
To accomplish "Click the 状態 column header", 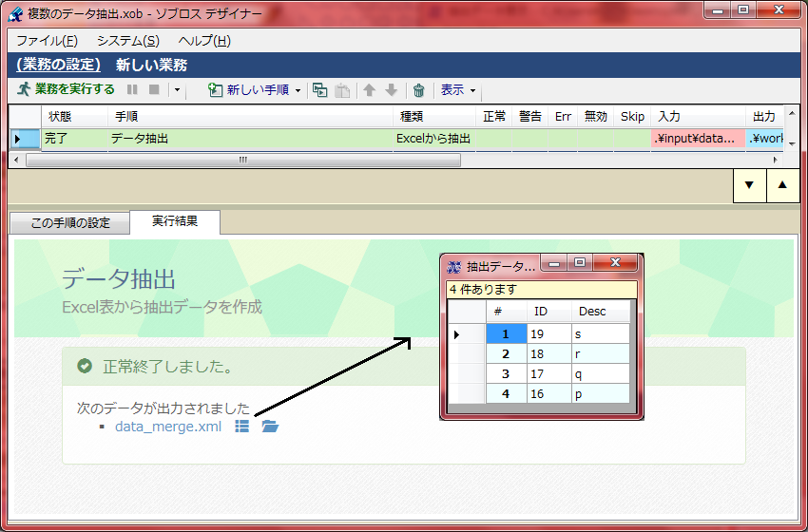I will (74, 117).
